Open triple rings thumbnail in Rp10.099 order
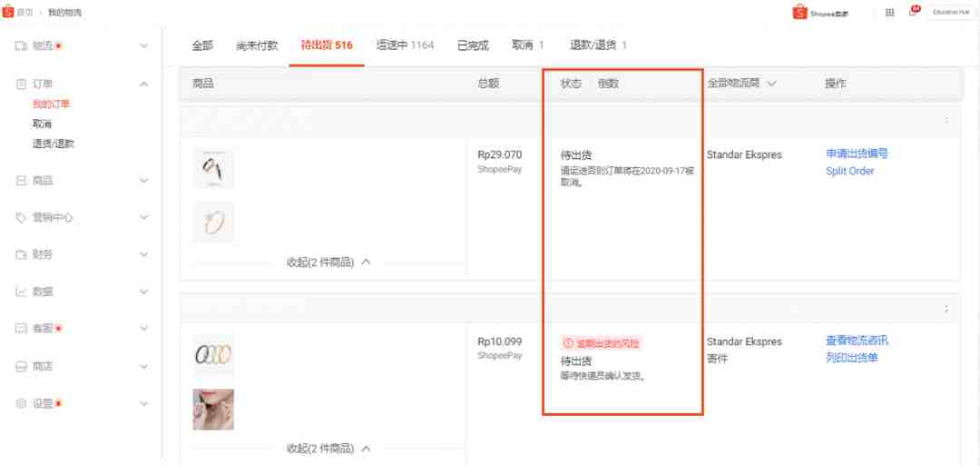 tap(213, 355)
